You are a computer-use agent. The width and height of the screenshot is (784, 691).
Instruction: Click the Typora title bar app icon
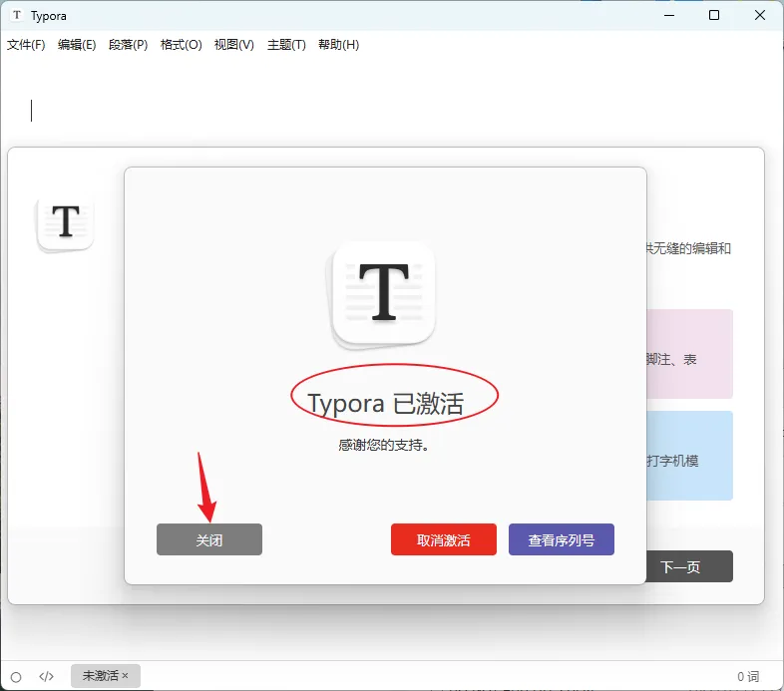click(17, 15)
